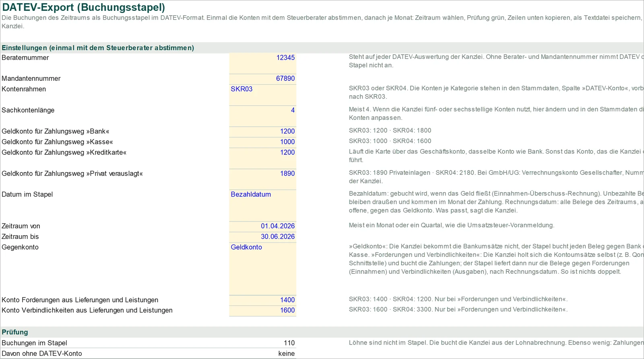Select the Kasse Geldkonto value 1000
This screenshot has width=644, height=359.
point(263,142)
